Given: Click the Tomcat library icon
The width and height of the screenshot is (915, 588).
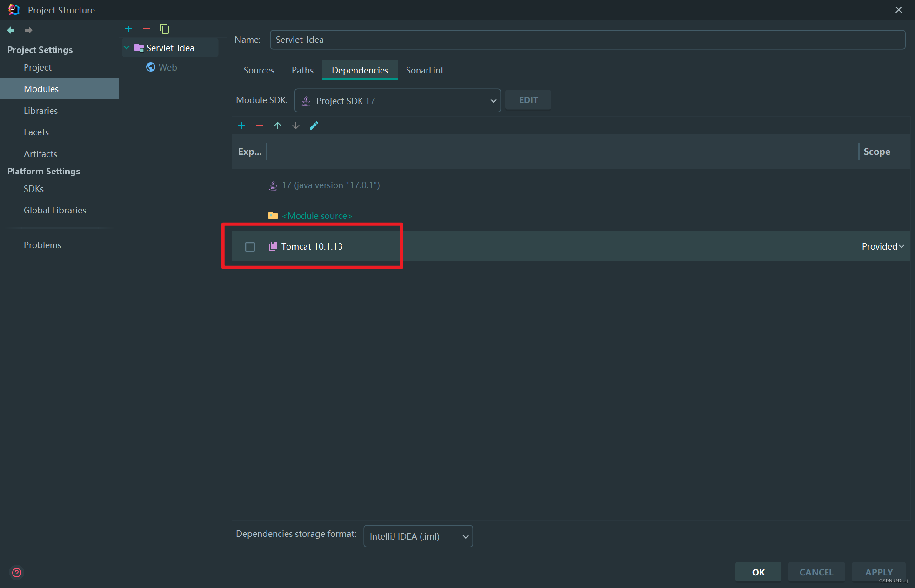Looking at the screenshot, I should click(273, 246).
